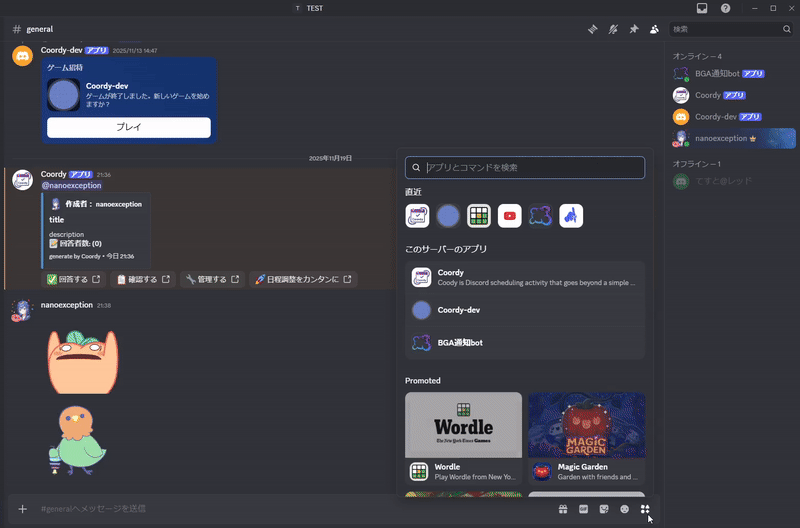Screen dimensions: 800x528
Task: Click the プレイ button in game invite
Action: click(x=129, y=127)
